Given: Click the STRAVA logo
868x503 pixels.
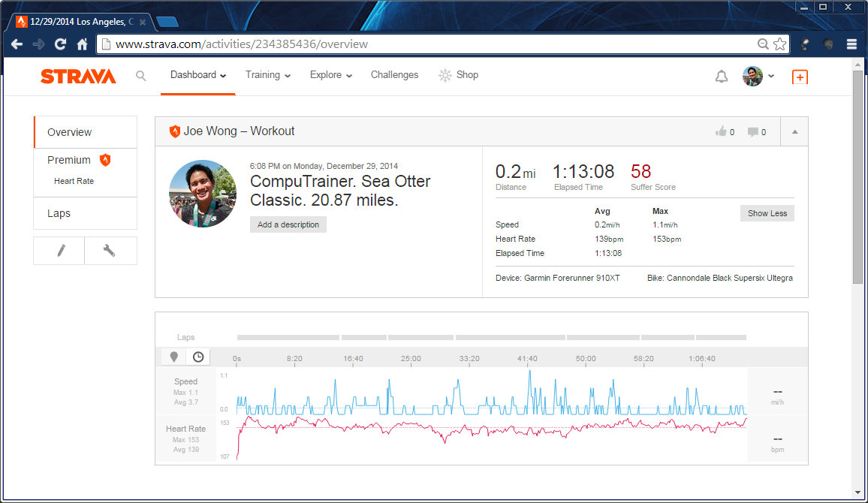Looking at the screenshot, I should point(78,76).
